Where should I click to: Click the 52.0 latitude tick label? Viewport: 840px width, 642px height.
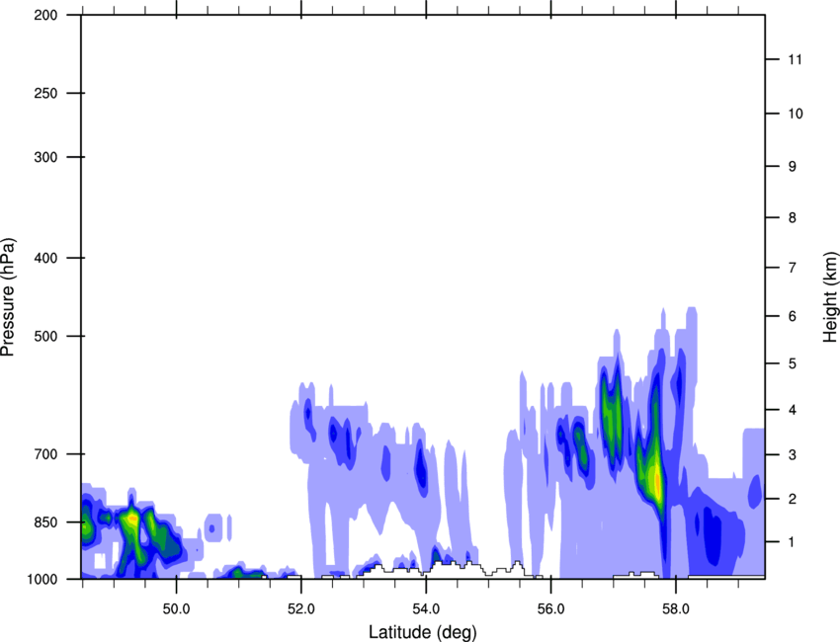tap(301, 609)
